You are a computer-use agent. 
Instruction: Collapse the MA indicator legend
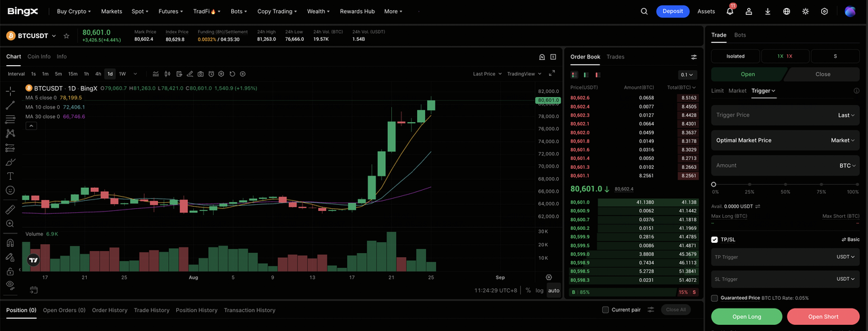tap(31, 125)
